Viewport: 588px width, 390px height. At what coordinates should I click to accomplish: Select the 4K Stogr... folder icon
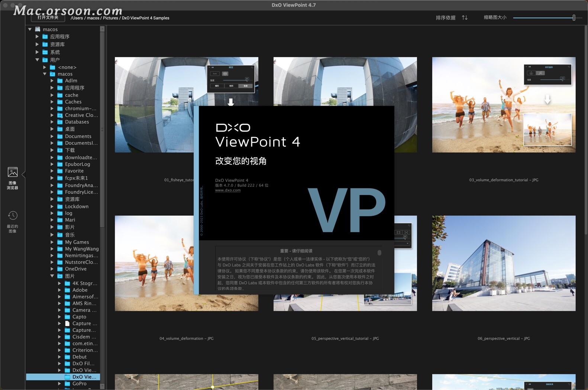[67, 283]
